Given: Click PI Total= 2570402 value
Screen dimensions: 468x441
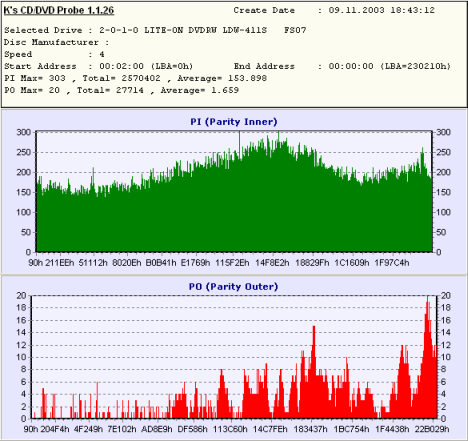Looking at the screenshot, I should [x=121, y=78].
